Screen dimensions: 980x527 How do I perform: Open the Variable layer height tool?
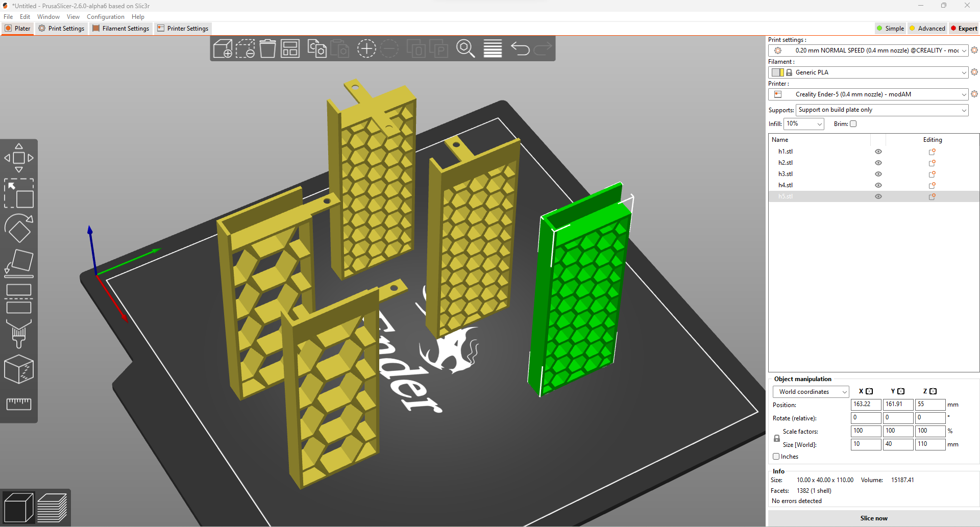[x=492, y=48]
